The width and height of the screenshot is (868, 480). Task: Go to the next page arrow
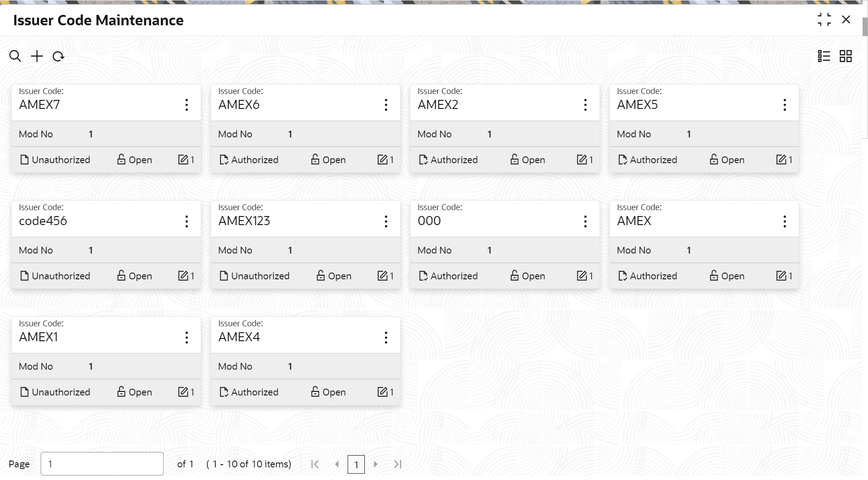(375, 464)
